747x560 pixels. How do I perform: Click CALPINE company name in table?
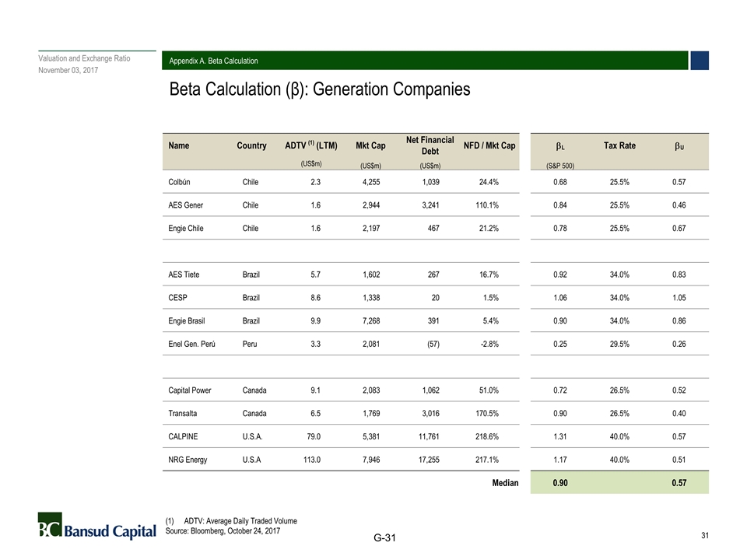[184, 436]
